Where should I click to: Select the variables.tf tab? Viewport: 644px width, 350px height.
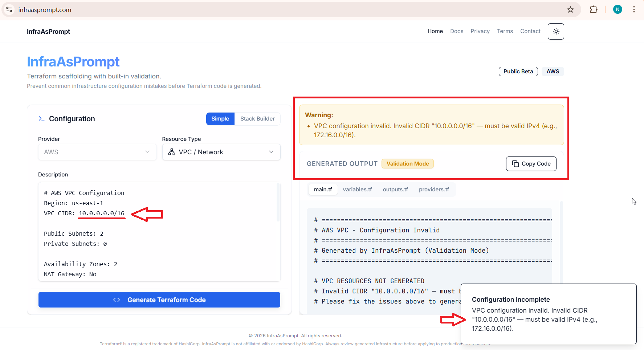pyautogui.click(x=357, y=190)
